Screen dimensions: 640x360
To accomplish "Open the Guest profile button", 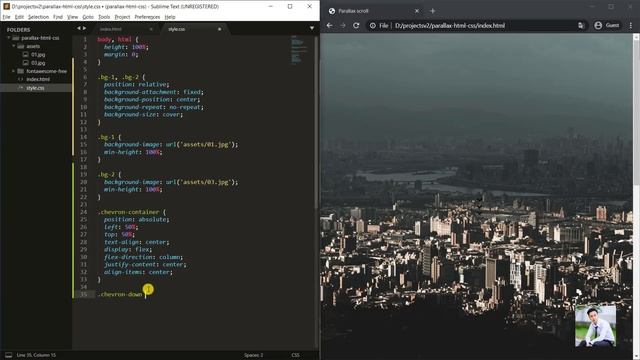I will (x=607, y=25).
